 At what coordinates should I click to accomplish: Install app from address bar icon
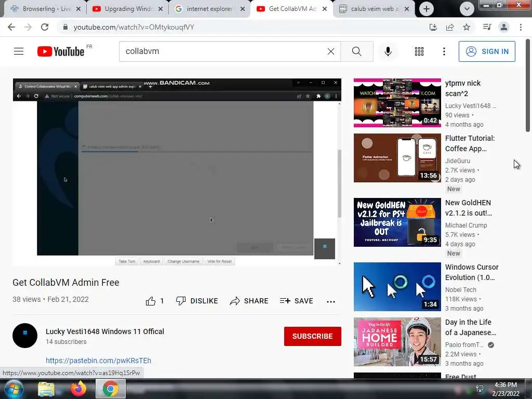[433, 27]
